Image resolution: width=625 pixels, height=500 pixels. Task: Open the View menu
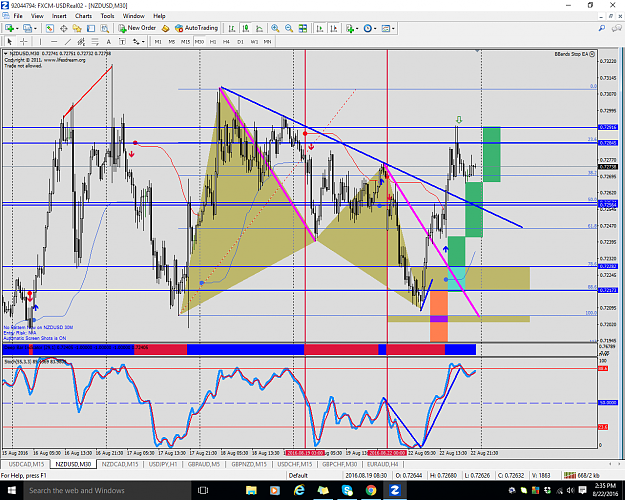[37, 16]
